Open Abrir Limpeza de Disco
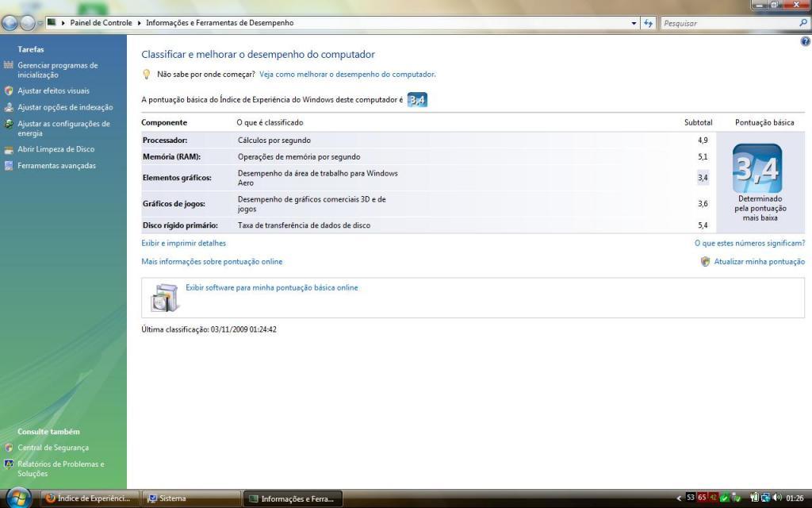The height and width of the screenshot is (508, 812). [56, 149]
